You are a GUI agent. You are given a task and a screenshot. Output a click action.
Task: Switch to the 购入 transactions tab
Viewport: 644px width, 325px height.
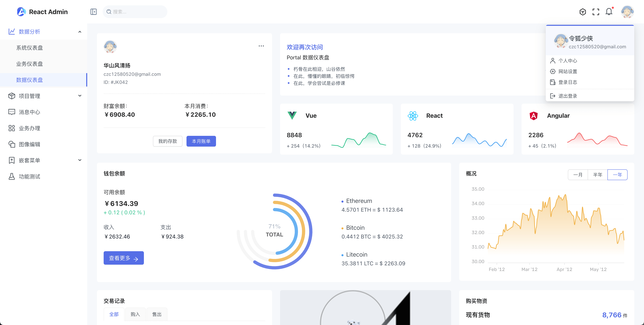click(x=135, y=314)
